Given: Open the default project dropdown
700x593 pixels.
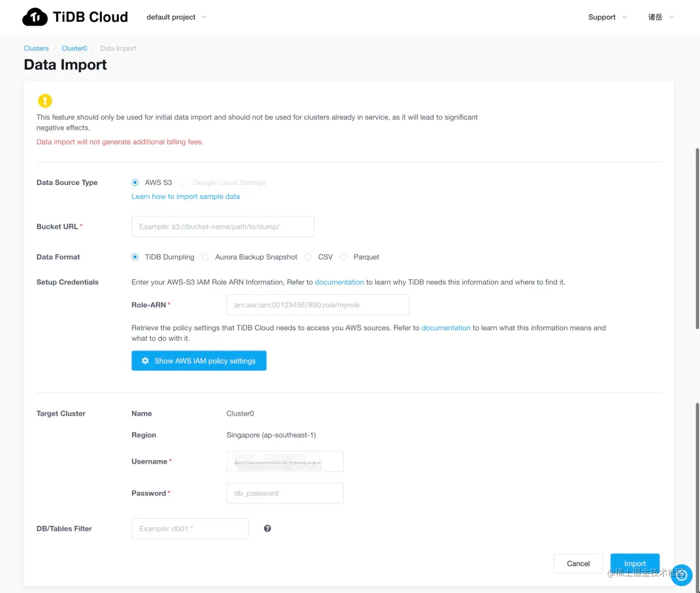Looking at the screenshot, I should [177, 17].
